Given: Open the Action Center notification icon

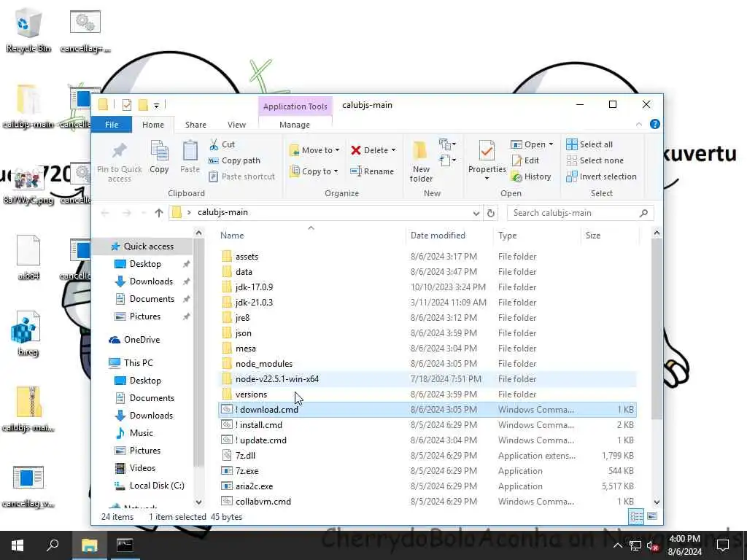Looking at the screenshot, I should (x=723, y=545).
